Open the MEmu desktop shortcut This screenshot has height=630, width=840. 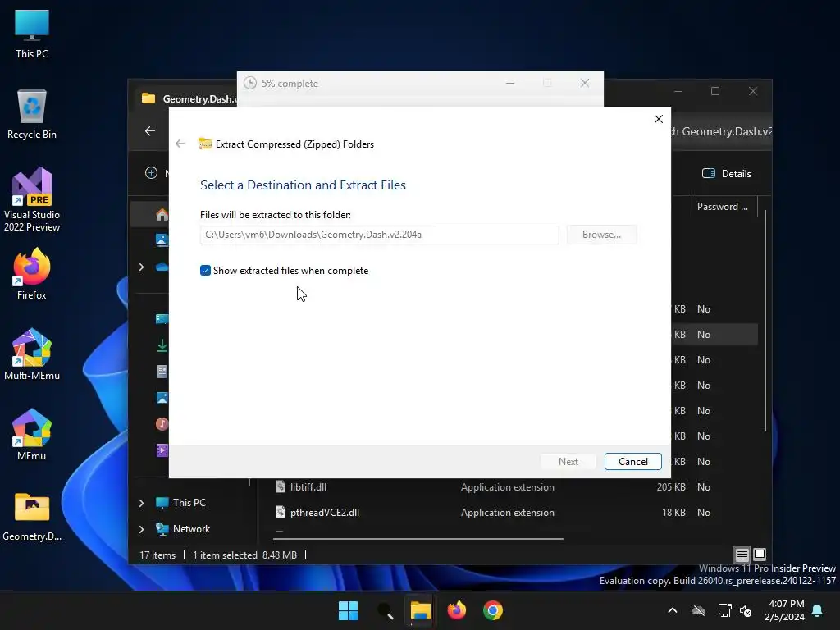pyautogui.click(x=32, y=435)
